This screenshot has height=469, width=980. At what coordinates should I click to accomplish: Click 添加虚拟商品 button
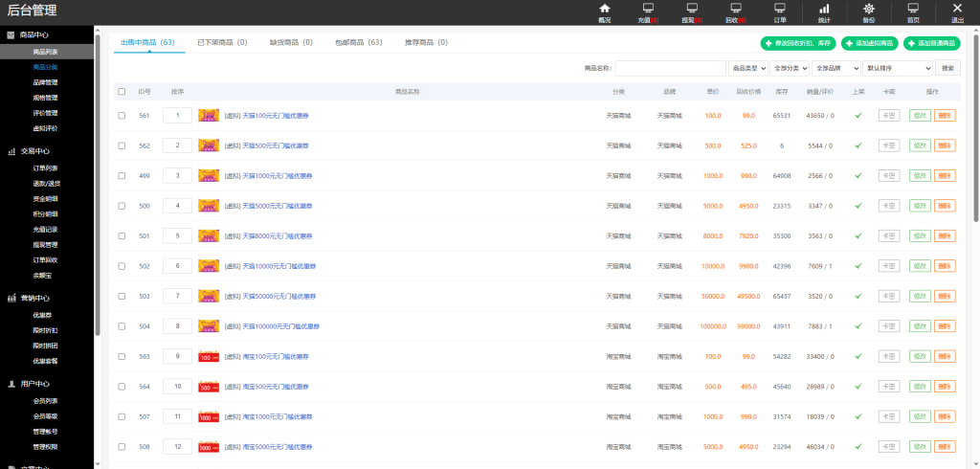tap(870, 43)
